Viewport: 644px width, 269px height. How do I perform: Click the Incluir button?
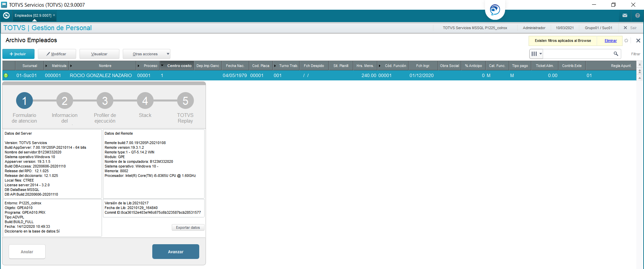coord(18,54)
